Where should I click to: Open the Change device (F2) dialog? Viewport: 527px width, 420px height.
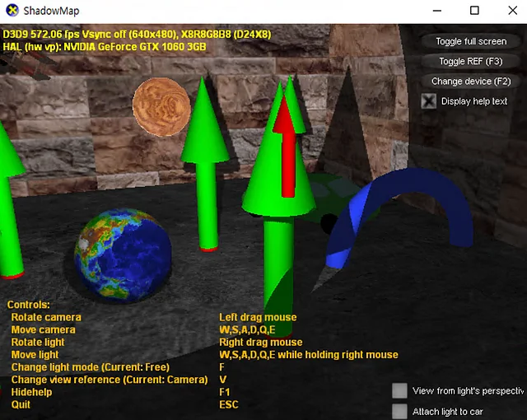click(471, 81)
